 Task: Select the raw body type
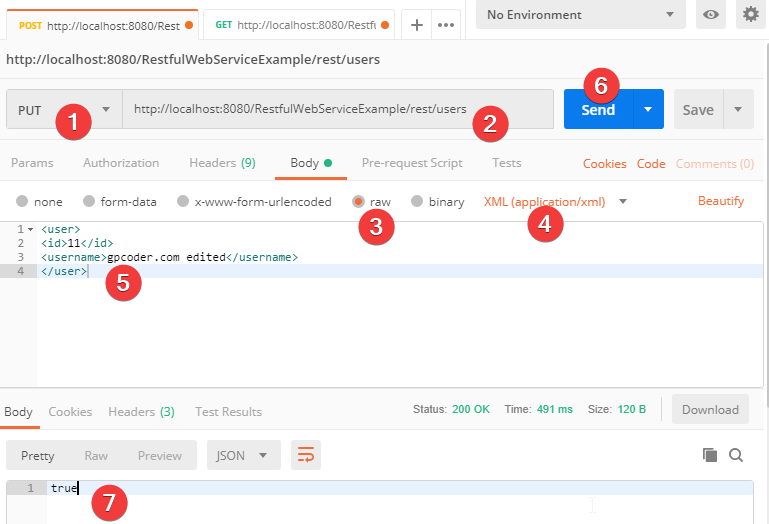(372, 202)
